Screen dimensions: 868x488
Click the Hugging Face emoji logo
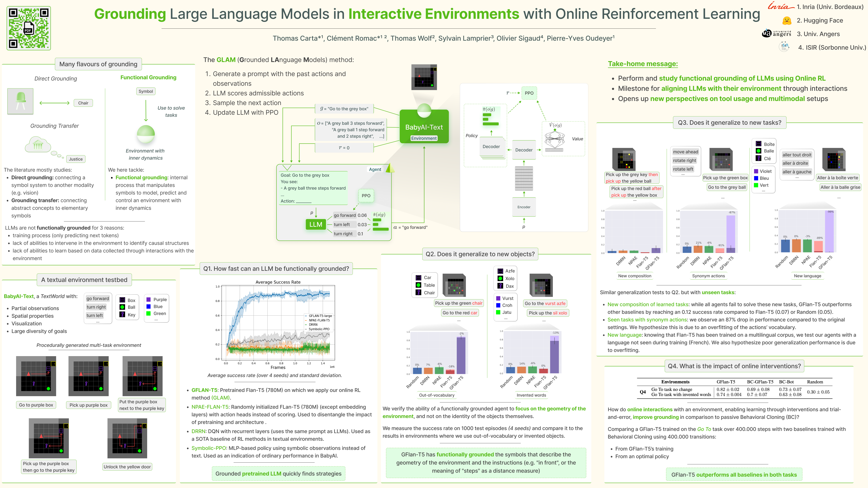click(786, 21)
